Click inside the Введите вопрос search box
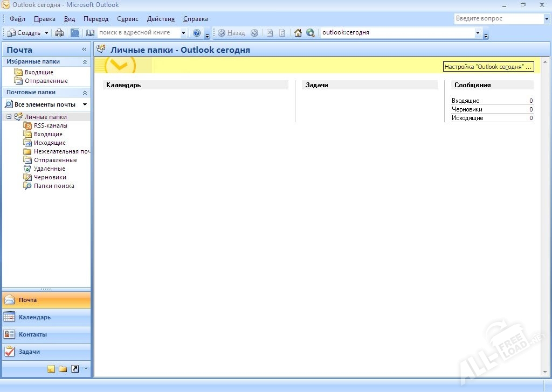 point(496,18)
